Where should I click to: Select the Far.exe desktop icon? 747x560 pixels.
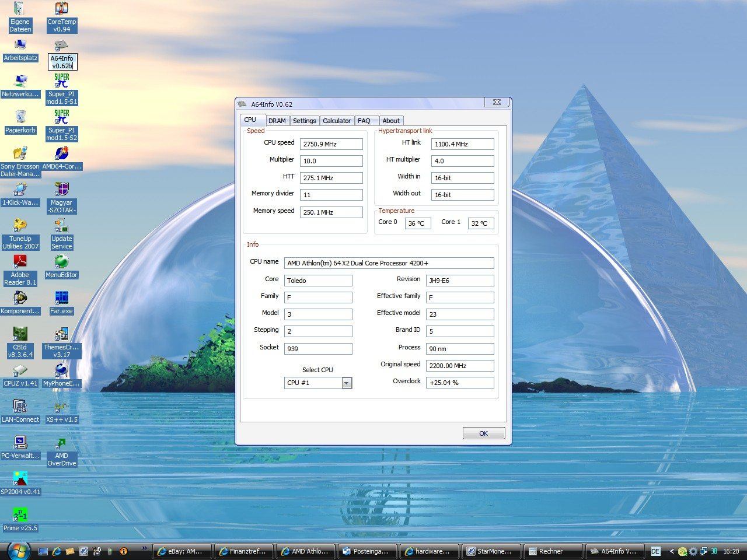tap(61, 303)
